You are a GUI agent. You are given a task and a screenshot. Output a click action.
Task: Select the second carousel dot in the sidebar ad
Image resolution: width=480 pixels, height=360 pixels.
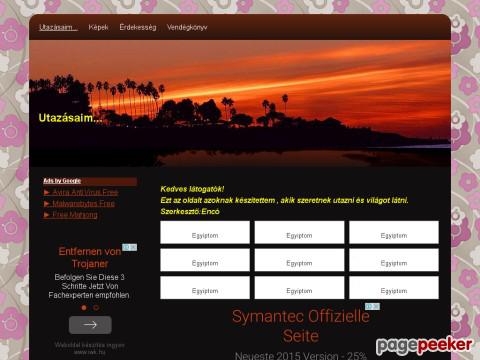(96, 308)
